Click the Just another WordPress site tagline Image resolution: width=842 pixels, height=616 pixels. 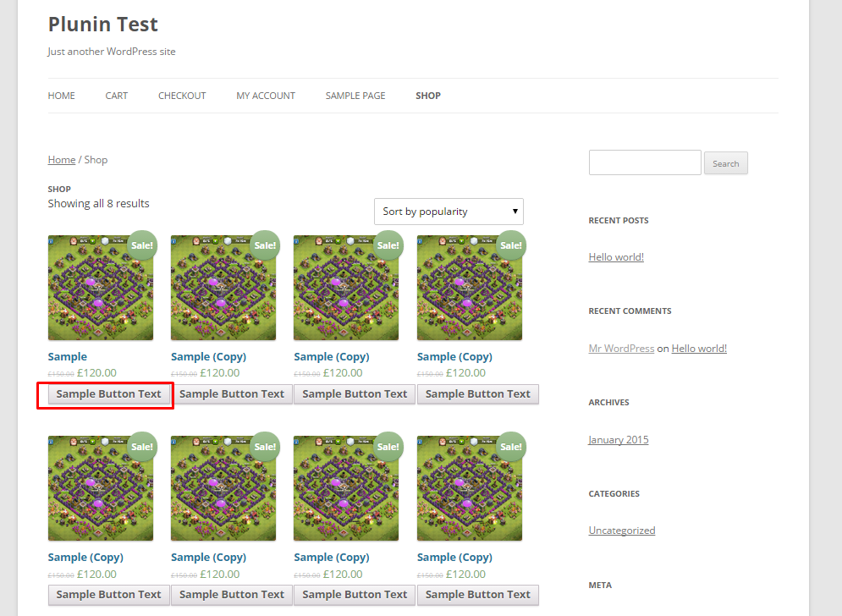click(111, 52)
